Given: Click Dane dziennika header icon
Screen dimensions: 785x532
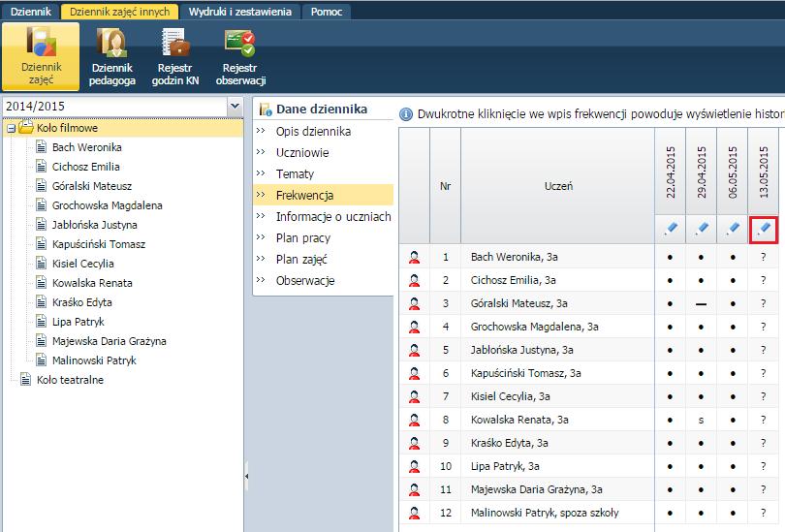Looking at the screenshot, I should tap(266, 110).
